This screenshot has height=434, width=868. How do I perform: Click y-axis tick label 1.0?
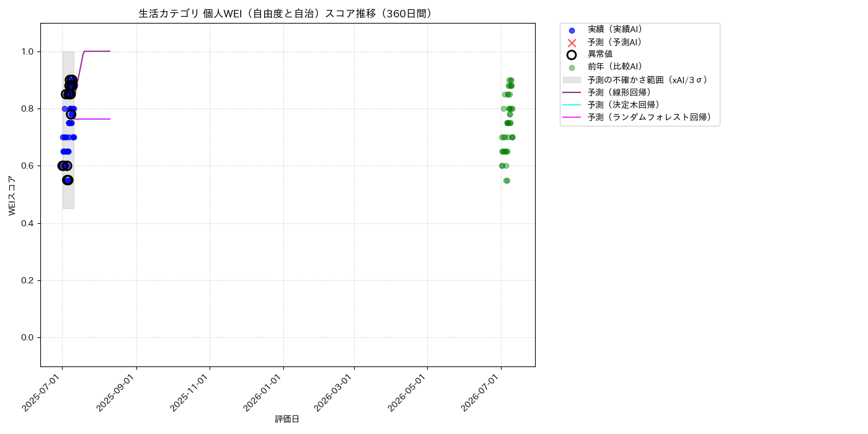[x=28, y=51]
